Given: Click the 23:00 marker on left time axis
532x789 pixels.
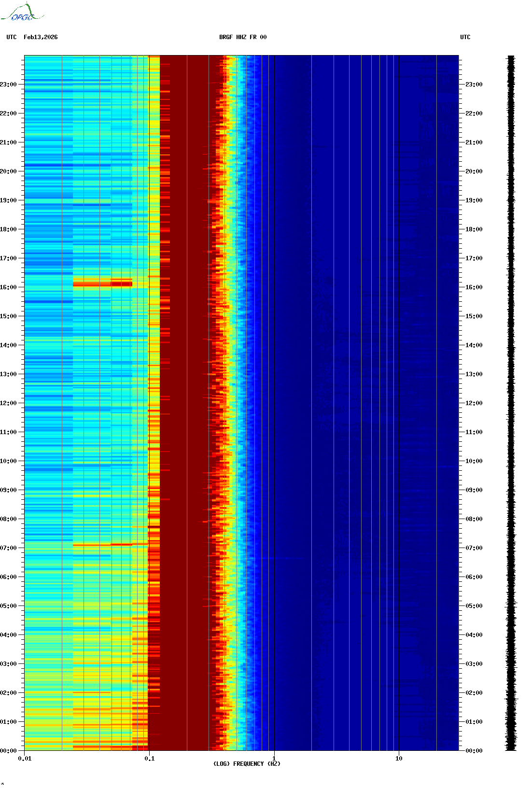Looking at the screenshot, I should tap(8, 85).
